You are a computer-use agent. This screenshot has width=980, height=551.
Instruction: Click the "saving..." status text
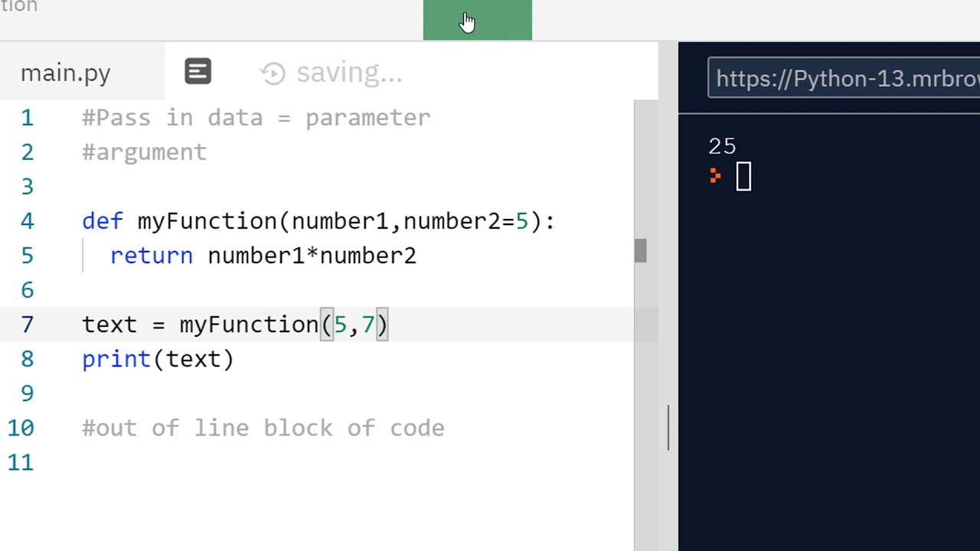(348, 73)
